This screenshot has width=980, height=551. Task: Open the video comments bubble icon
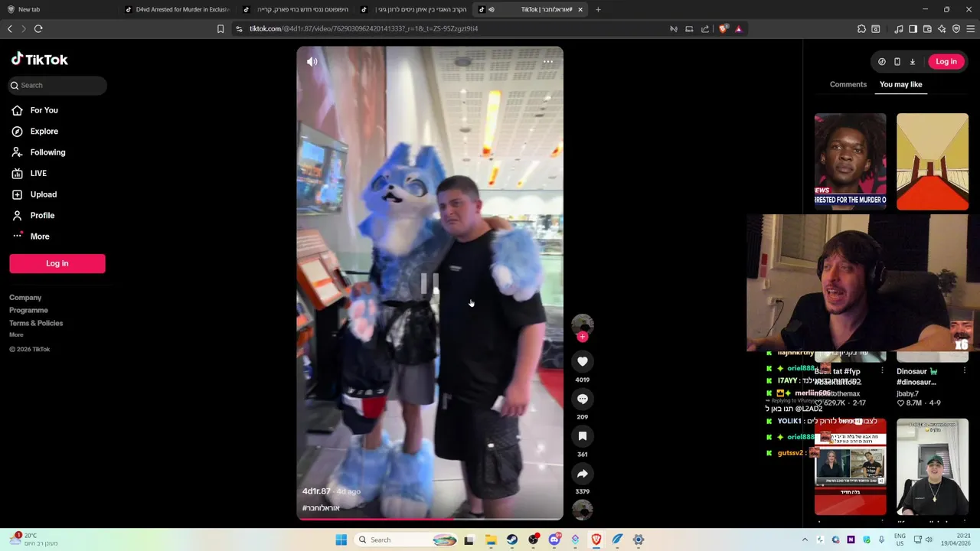[x=583, y=399]
